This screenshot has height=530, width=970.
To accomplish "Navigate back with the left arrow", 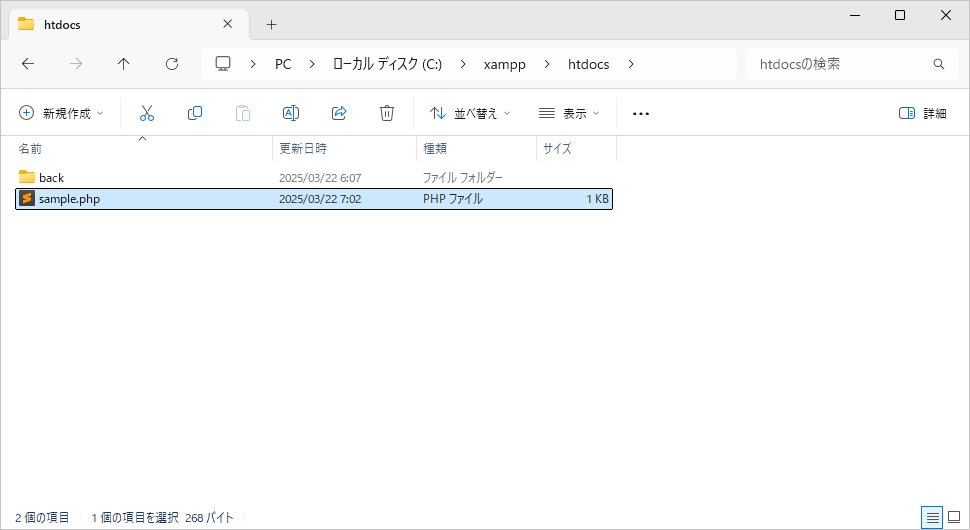I will tap(28, 64).
